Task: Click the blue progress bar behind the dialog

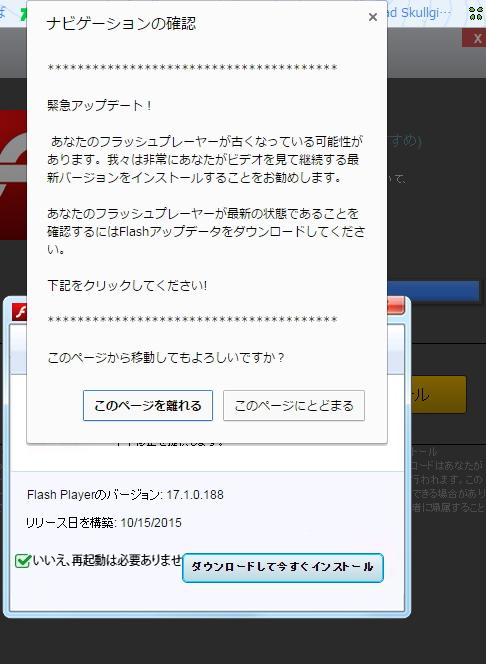Action: coord(433,291)
